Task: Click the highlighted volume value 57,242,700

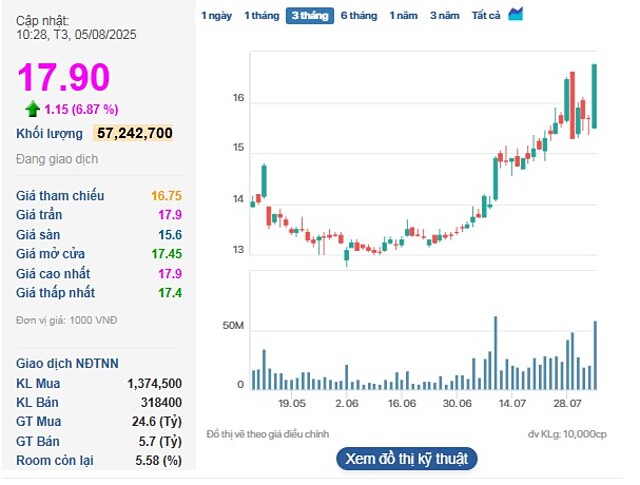Action: click(x=135, y=133)
